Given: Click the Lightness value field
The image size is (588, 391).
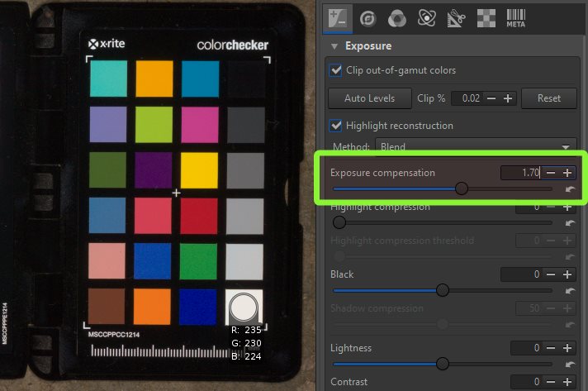Looking at the screenshot, I should tap(525, 348).
